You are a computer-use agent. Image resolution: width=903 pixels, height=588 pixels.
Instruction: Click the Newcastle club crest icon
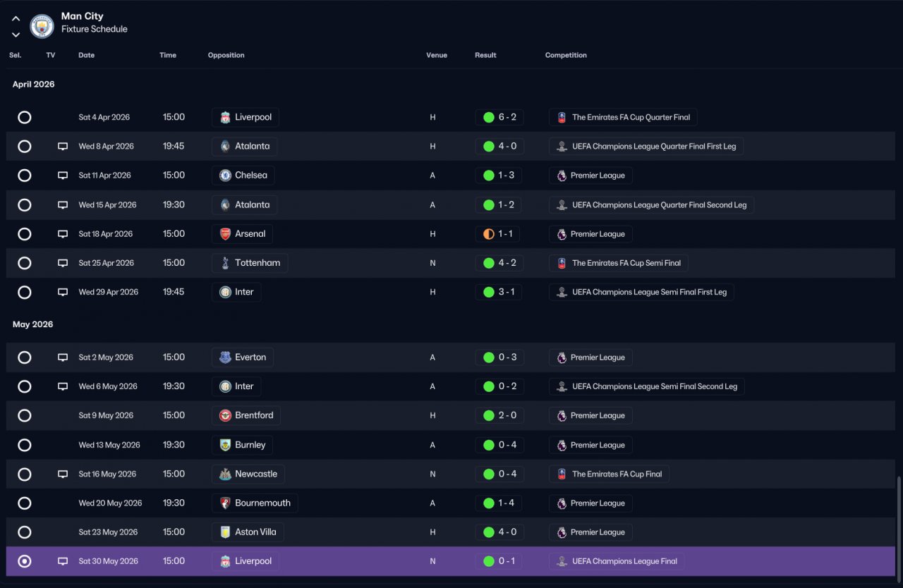[225, 474]
